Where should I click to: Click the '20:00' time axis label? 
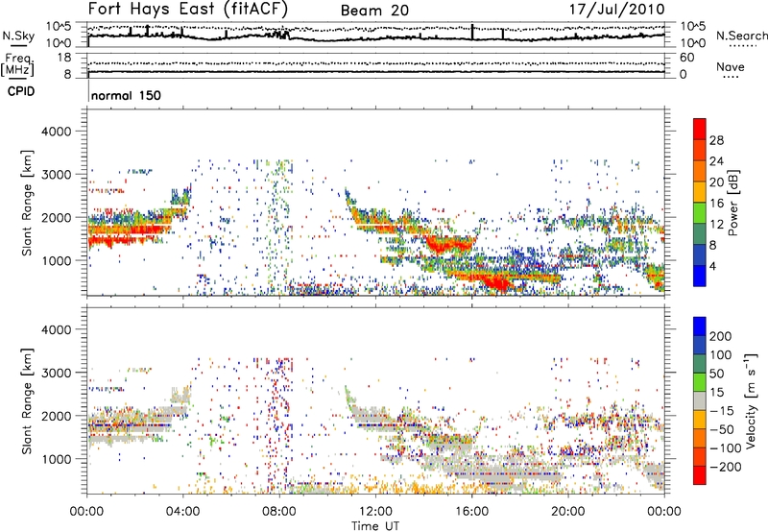pos(568,512)
